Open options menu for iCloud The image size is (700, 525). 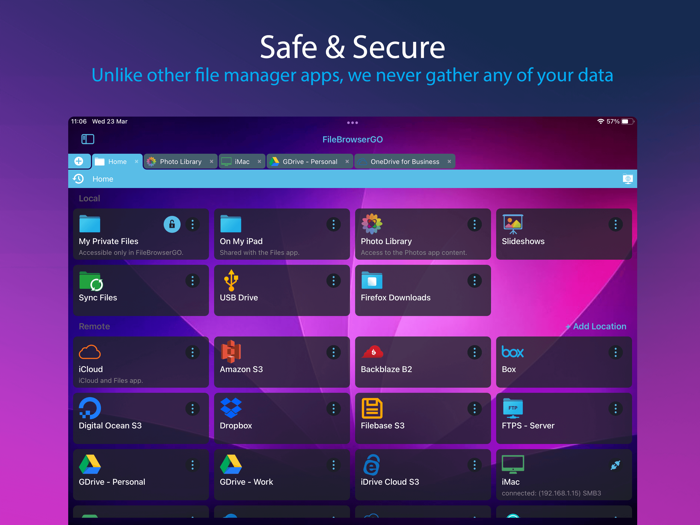[192, 352]
